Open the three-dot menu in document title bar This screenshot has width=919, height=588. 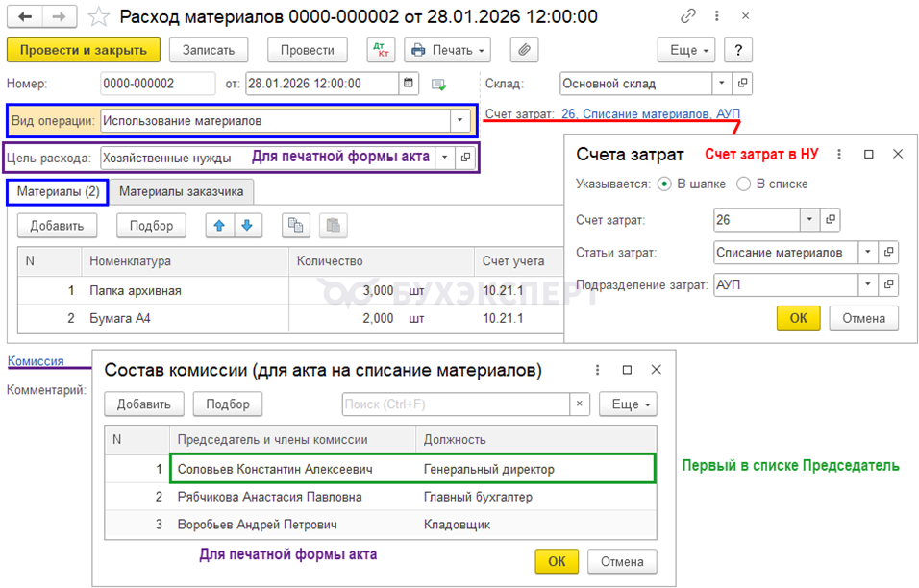[x=716, y=16]
